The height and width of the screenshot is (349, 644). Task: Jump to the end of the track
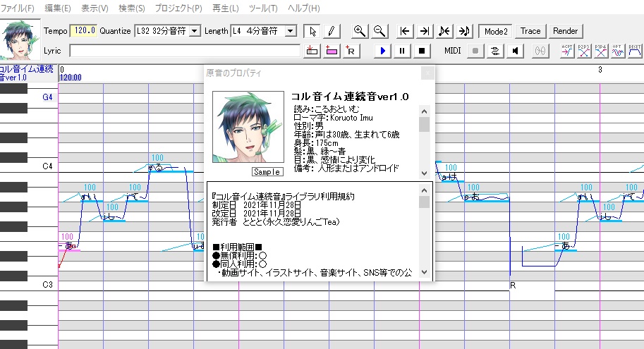(424, 31)
